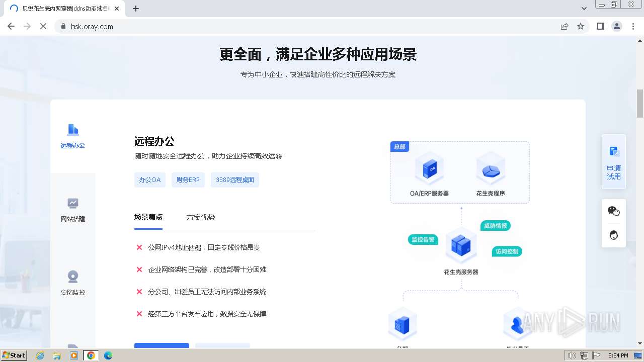Open the Chrome three-dot menu

633,26
